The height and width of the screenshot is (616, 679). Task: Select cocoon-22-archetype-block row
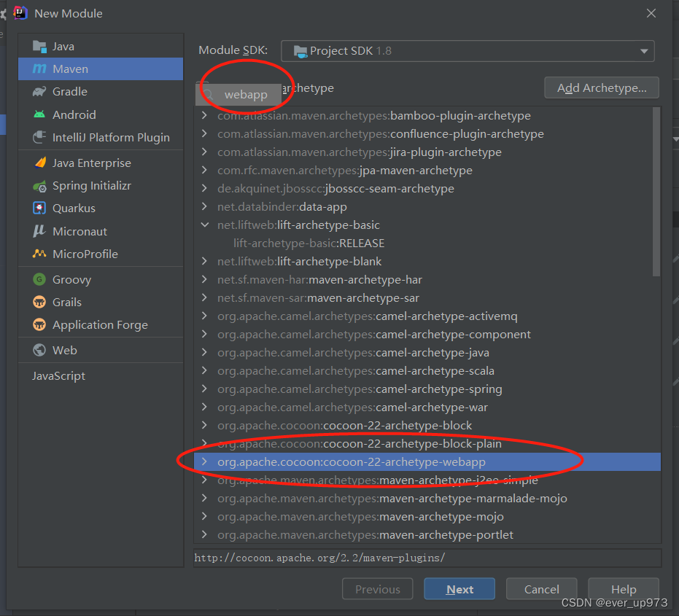(x=427, y=425)
